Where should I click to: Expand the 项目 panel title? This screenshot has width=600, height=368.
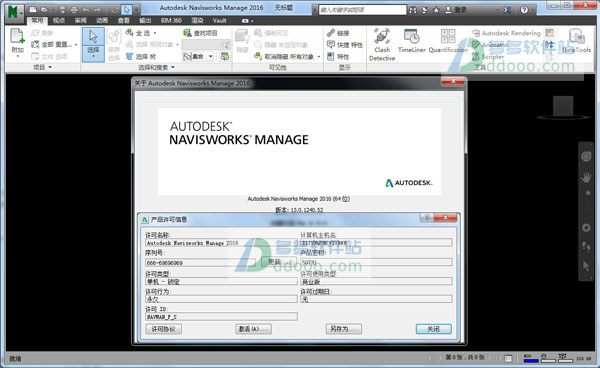click(42, 67)
